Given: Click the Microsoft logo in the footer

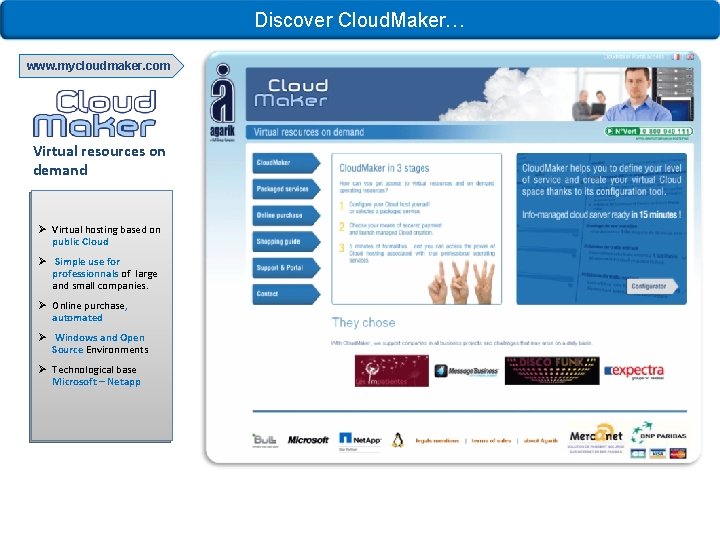Looking at the screenshot, I should tap(308, 440).
